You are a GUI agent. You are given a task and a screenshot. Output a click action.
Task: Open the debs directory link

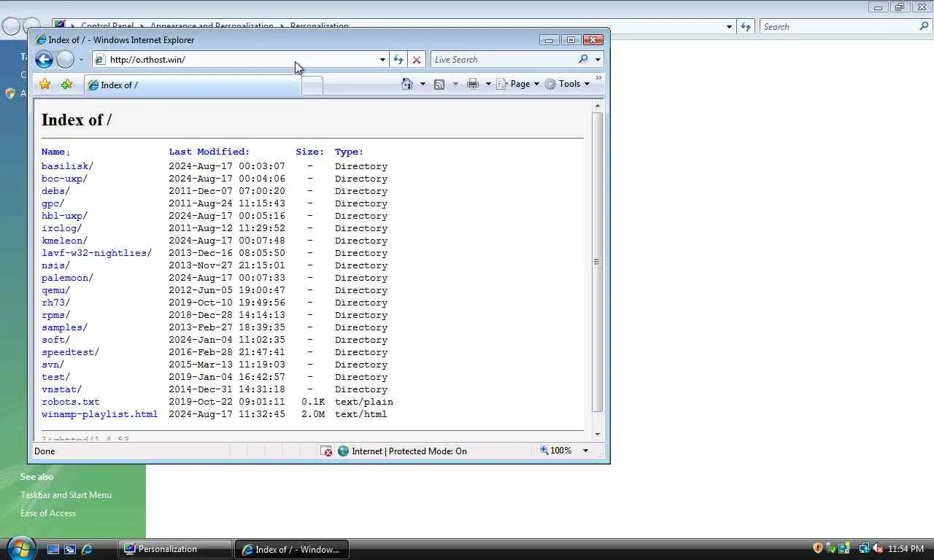[53, 191]
